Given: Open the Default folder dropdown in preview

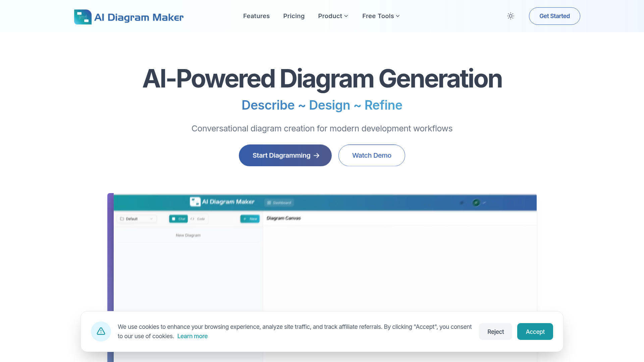Looking at the screenshot, I should click(137, 219).
